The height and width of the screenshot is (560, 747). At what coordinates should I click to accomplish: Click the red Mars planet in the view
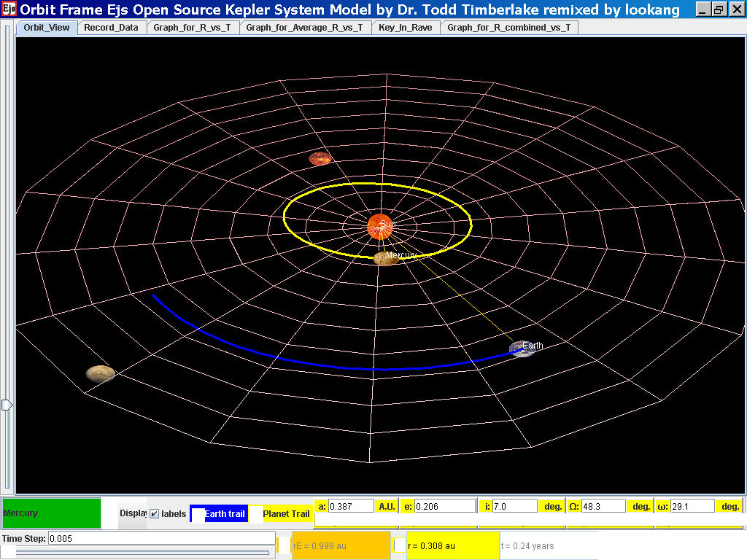tap(320, 158)
